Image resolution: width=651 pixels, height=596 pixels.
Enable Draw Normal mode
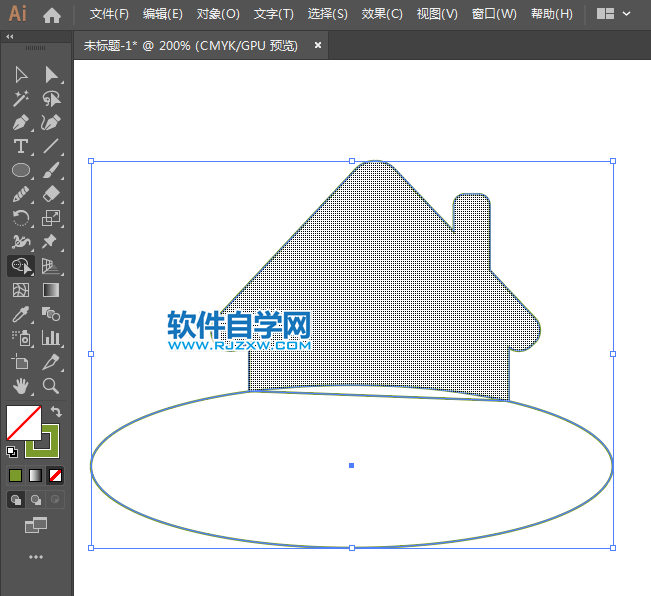(x=16, y=500)
